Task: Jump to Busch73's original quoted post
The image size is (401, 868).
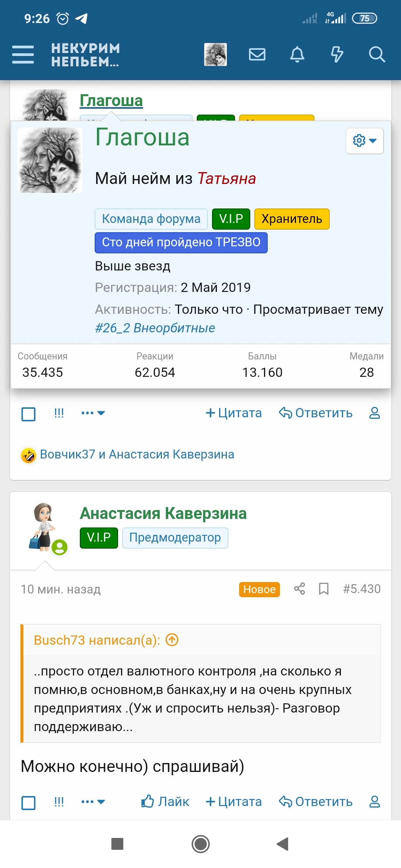Action: tap(172, 640)
